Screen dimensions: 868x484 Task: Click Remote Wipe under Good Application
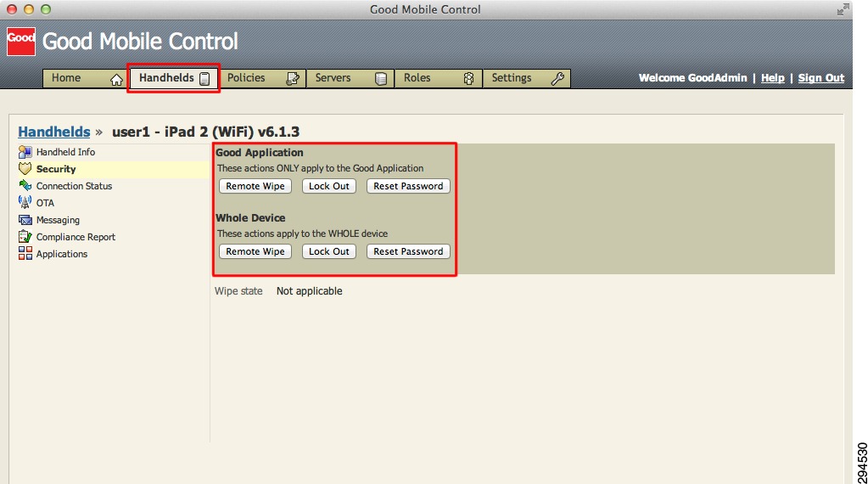point(255,186)
